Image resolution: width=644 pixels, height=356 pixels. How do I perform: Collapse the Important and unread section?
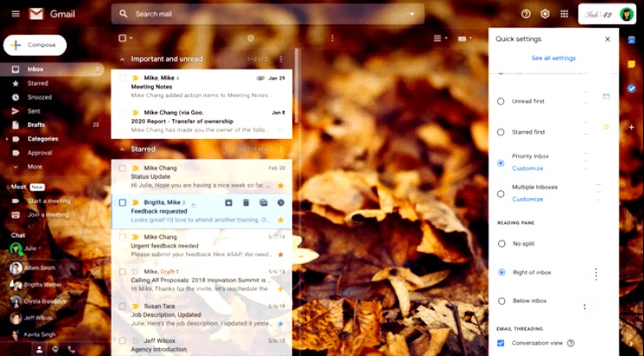pyautogui.click(x=122, y=59)
